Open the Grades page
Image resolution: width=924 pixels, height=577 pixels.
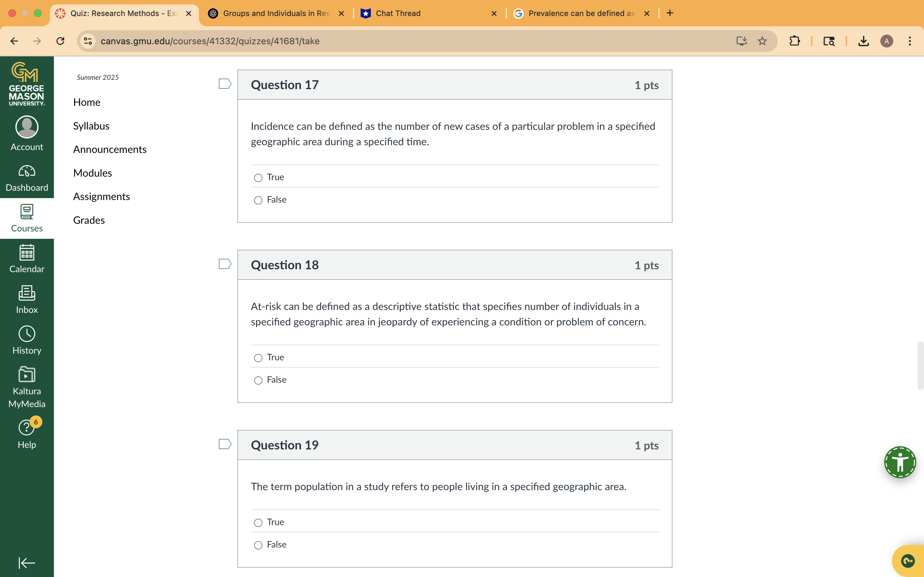tap(89, 220)
